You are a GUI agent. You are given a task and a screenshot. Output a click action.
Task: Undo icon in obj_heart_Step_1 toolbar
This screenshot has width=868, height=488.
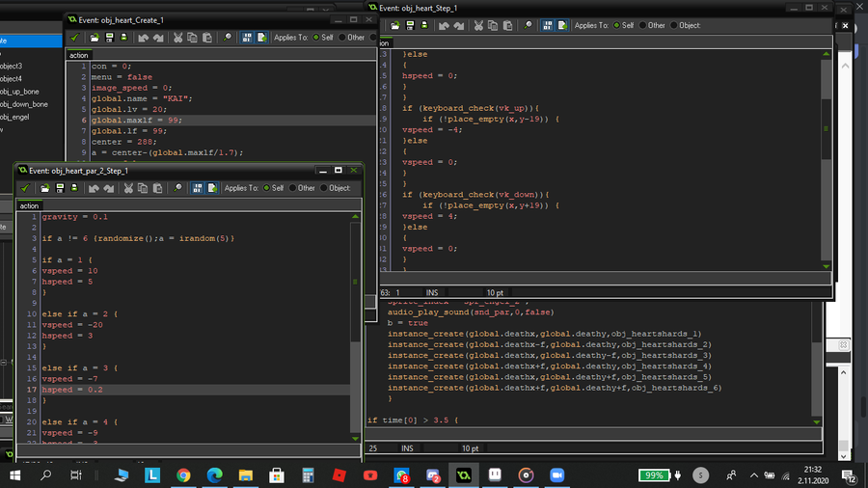444,25
